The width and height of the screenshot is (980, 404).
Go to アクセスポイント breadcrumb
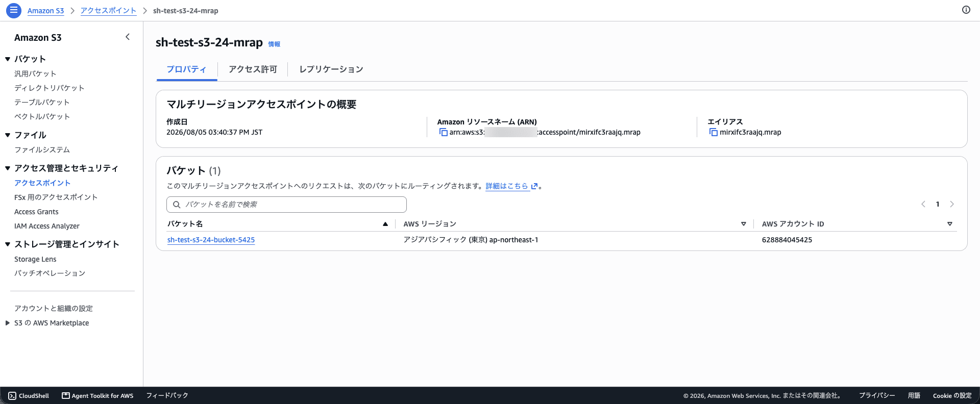tap(108, 11)
